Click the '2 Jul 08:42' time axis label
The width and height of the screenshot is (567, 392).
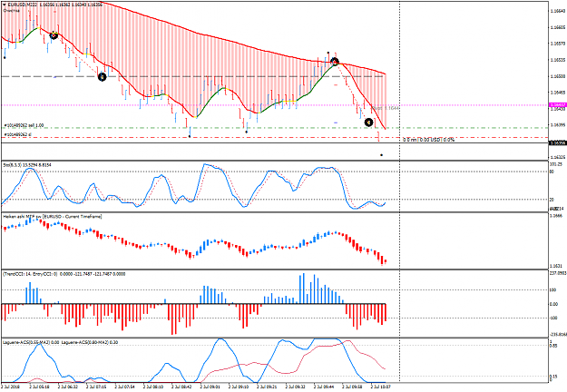pyautogui.click(x=182, y=387)
